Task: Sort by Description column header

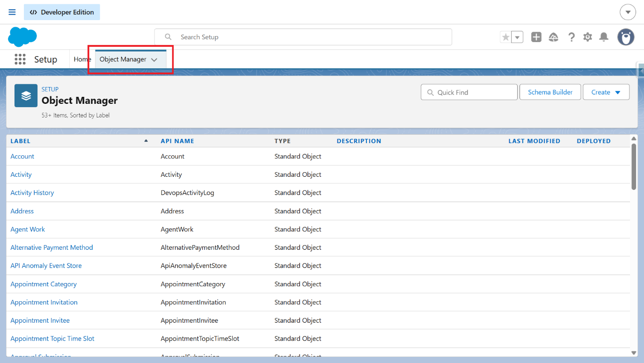Action: click(359, 141)
